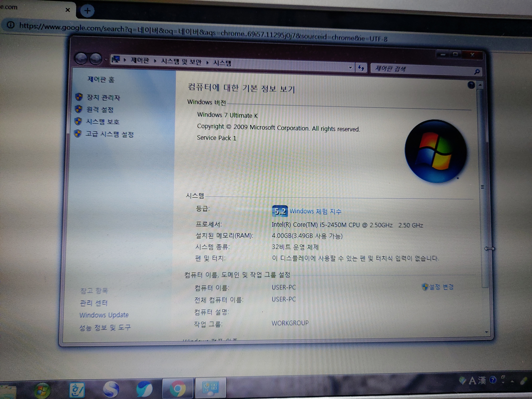Maximize the System control panel window

455,55
